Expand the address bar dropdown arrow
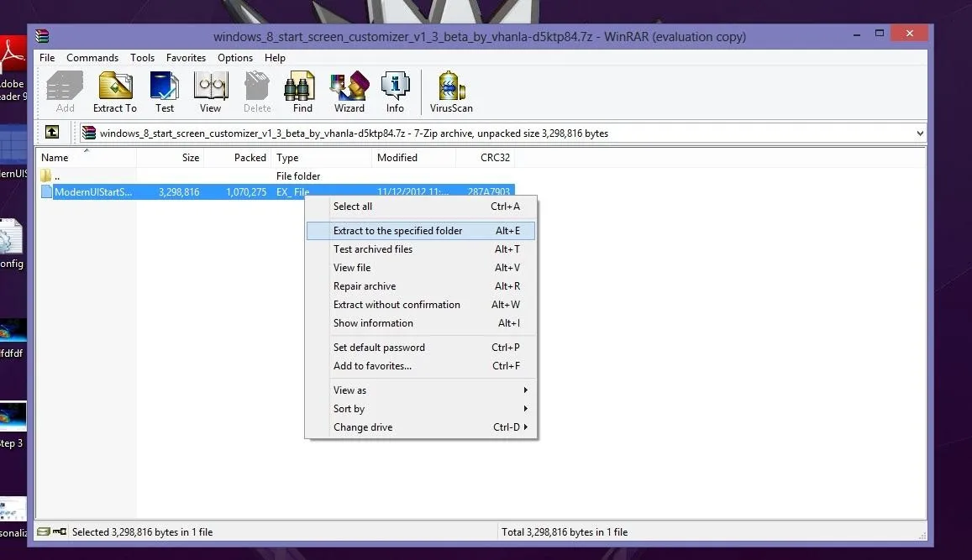Image resolution: width=972 pixels, height=560 pixels. tap(920, 133)
